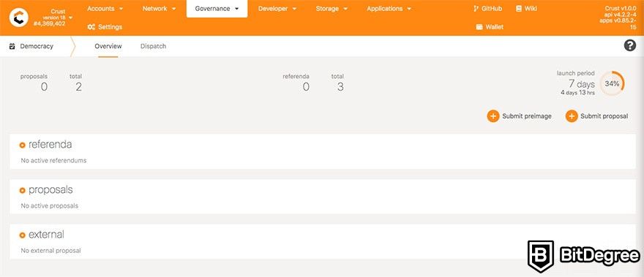The image size is (644, 277).
Task: Click the Submit proposal plus icon
Action: (572, 116)
